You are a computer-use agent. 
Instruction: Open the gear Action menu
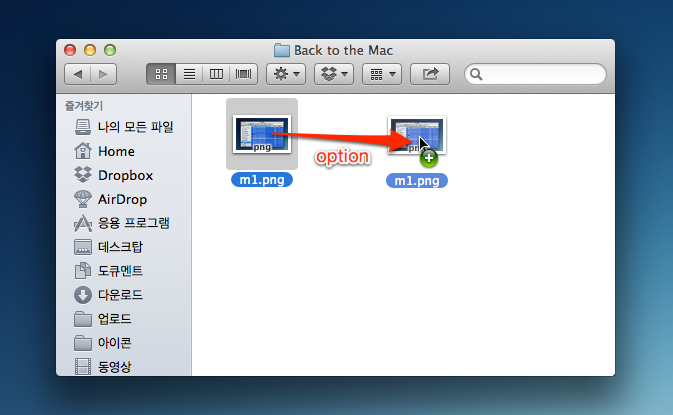pyautogui.click(x=286, y=74)
